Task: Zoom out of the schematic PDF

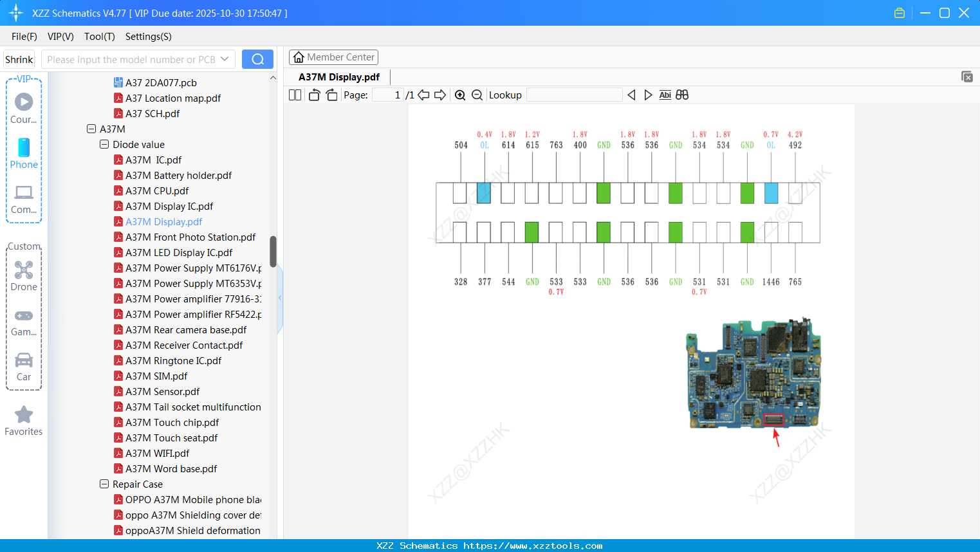Action: click(477, 95)
